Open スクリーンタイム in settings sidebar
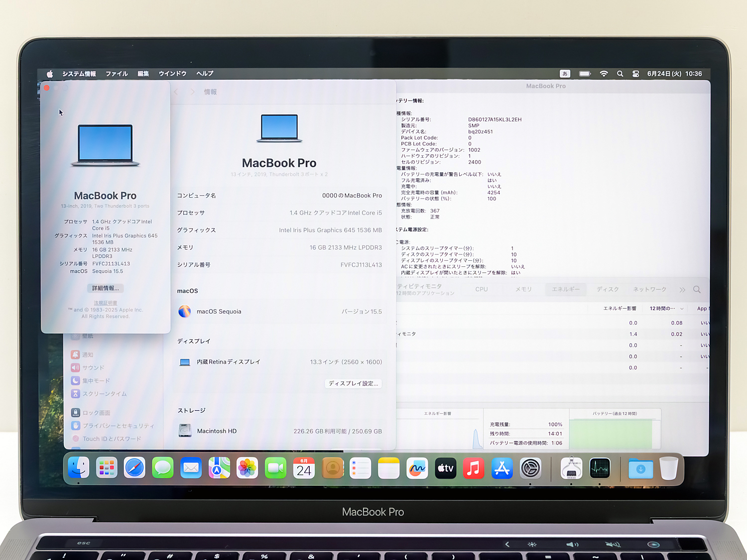747x560 pixels. (99, 394)
